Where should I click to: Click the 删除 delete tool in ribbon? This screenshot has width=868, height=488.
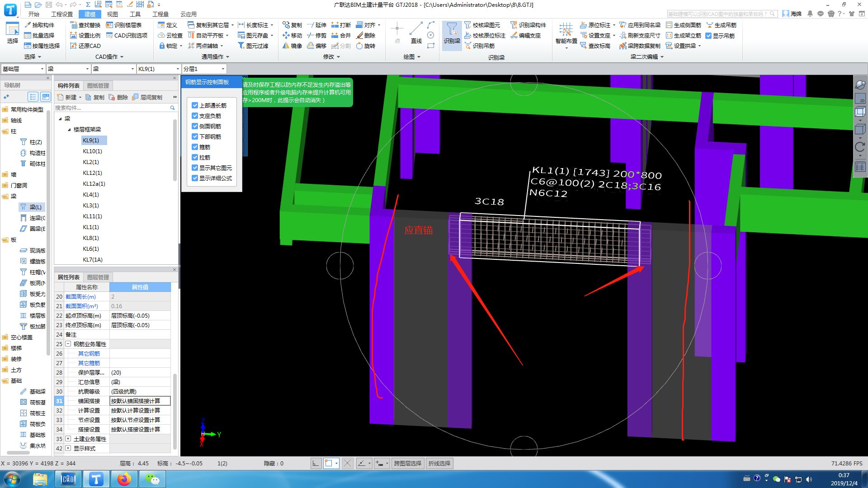pyautogui.click(x=365, y=35)
